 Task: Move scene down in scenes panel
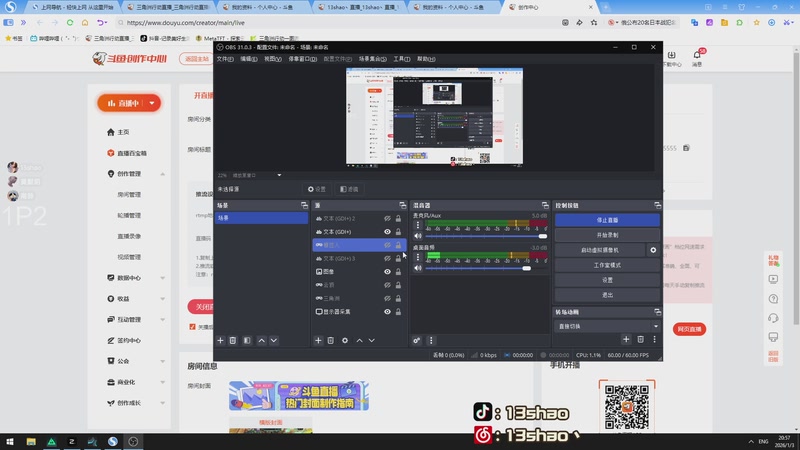pyautogui.click(x=274, y=340)
